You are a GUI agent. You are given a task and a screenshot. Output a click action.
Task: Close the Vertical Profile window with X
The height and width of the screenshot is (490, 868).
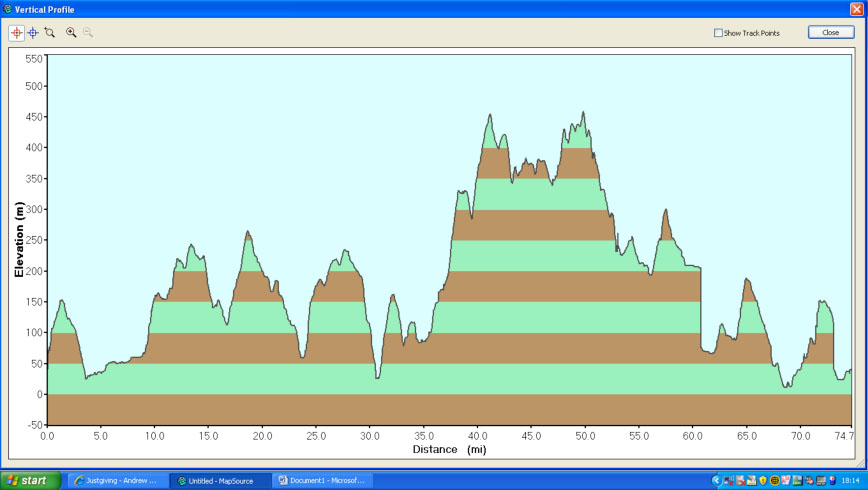point(857,9)
